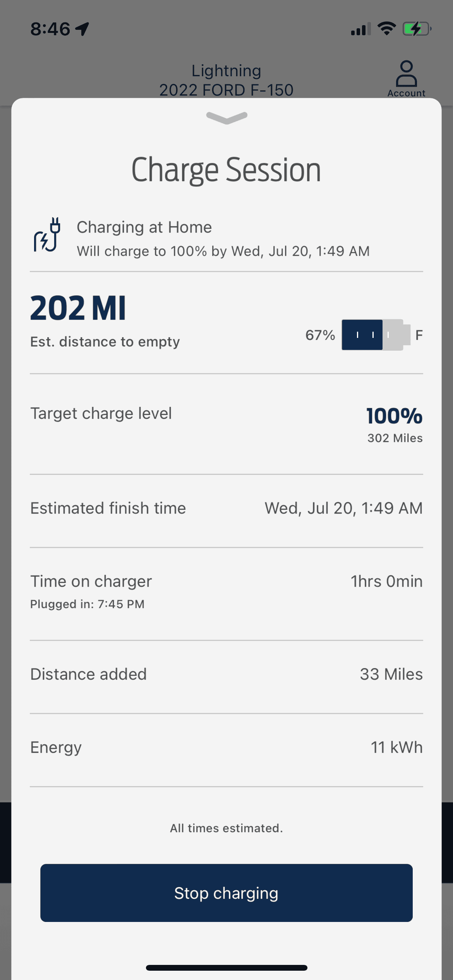Tap the 8:46 clock in status bar
The width and height of the screenshot is (453, 980).
(50, 29)
